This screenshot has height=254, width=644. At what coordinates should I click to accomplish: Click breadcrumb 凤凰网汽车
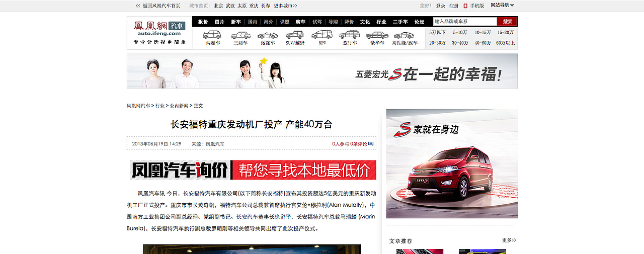(x=138, y=106)
